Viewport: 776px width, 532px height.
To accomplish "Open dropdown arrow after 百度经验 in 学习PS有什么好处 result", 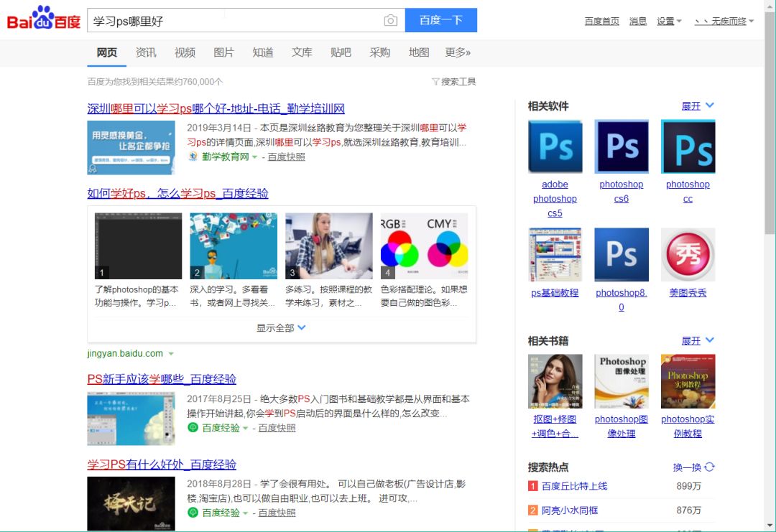I will [245, 513].
